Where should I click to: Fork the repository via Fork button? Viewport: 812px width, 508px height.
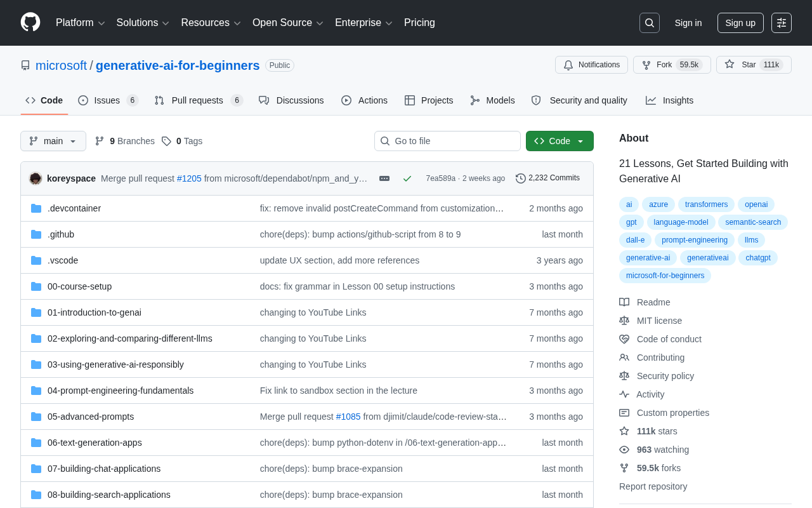672,65
